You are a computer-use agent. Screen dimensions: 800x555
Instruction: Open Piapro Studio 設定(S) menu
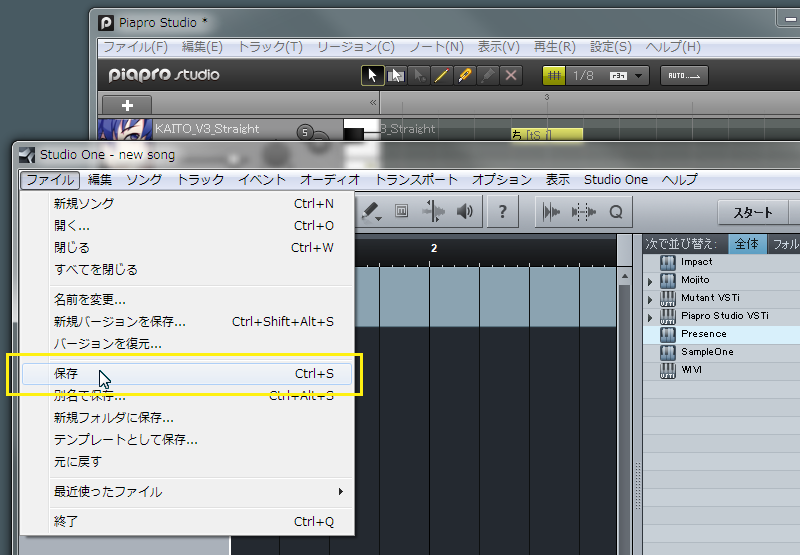click(611, 47)
